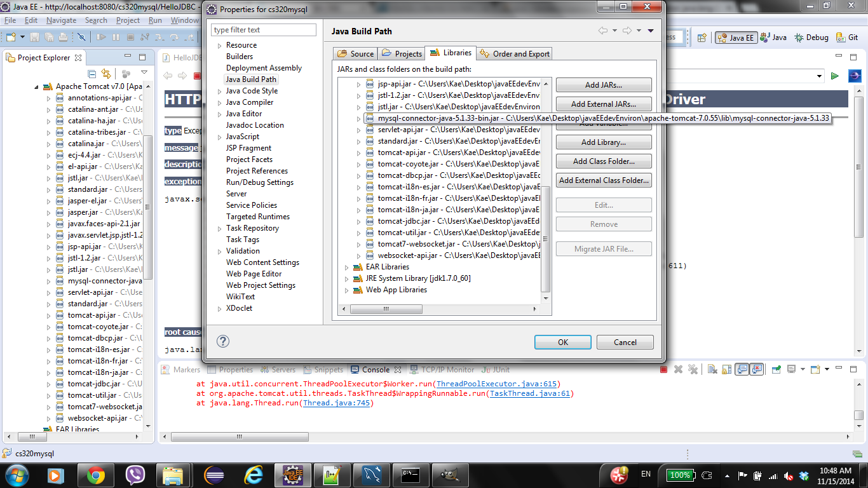Click the Add External JARs button
The image size is (868, 488).
[x=603, y=104]
